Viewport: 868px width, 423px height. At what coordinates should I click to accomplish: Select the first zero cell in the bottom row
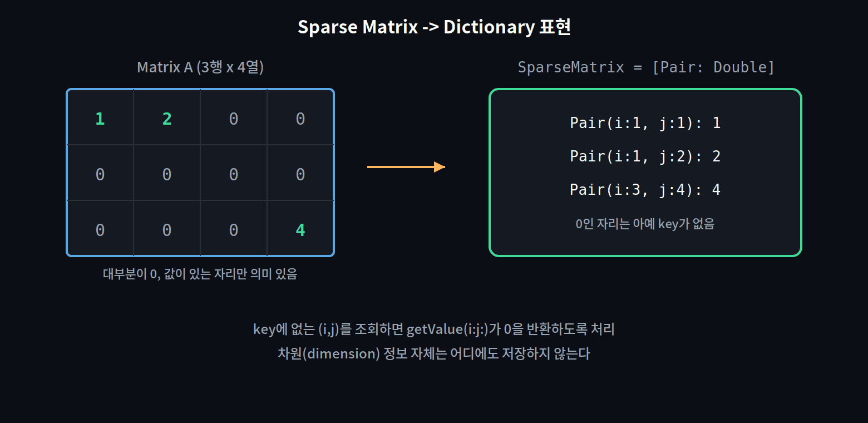(100, 228)
